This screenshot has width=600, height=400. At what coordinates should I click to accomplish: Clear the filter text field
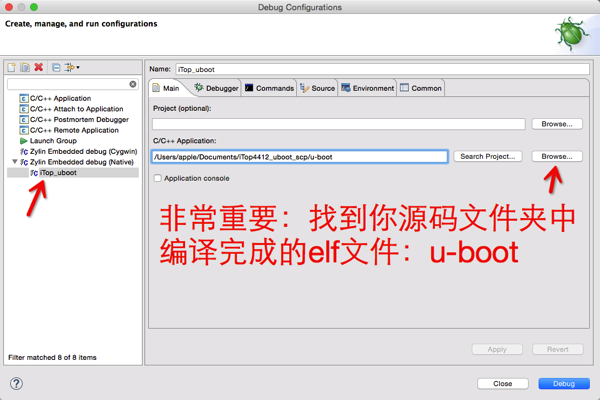pyautogui.click(x=133, y=84)
